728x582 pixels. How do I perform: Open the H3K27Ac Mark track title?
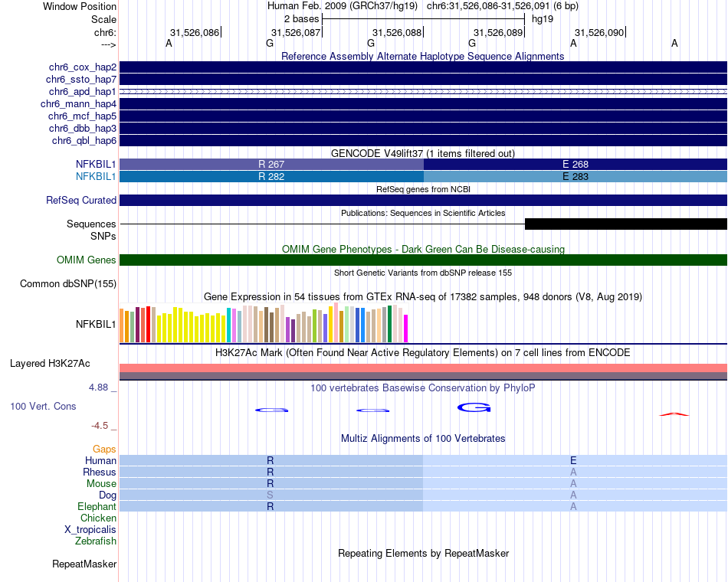422,353
